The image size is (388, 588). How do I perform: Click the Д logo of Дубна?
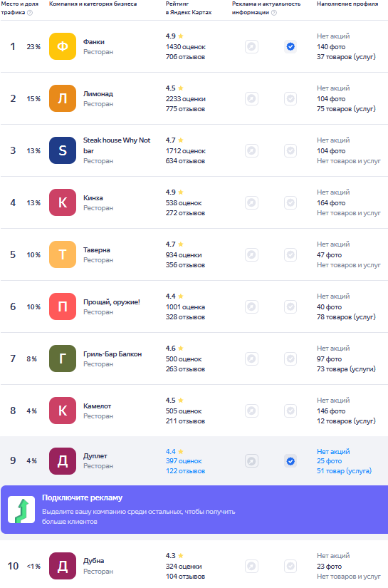pyautogui.click(x=63, y=566)
